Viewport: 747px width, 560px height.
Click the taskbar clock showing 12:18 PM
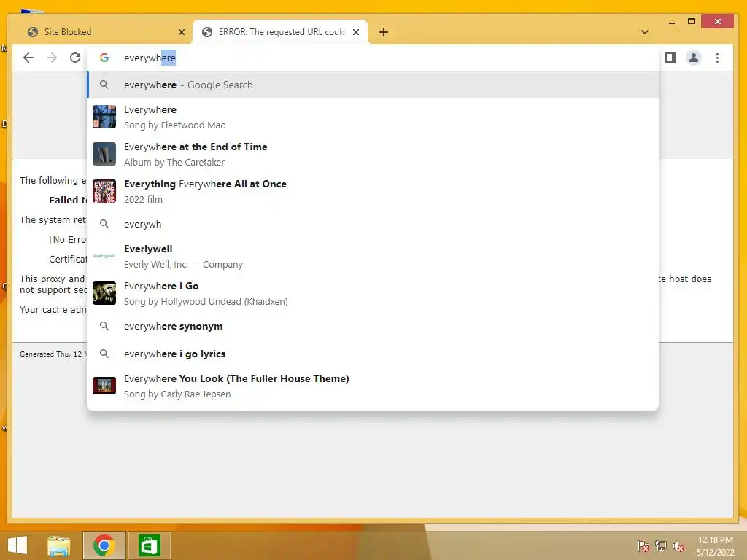tap(716, 546)
